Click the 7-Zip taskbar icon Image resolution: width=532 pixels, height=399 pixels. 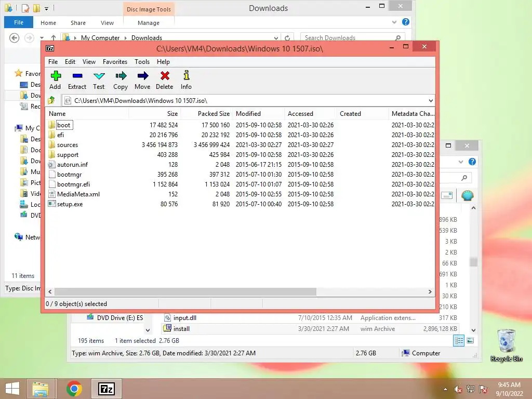(106, 389)
